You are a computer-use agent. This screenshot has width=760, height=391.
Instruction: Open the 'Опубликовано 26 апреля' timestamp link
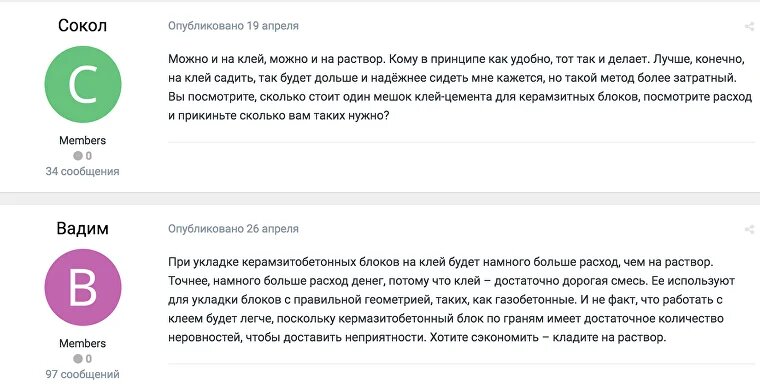[233, 229]
